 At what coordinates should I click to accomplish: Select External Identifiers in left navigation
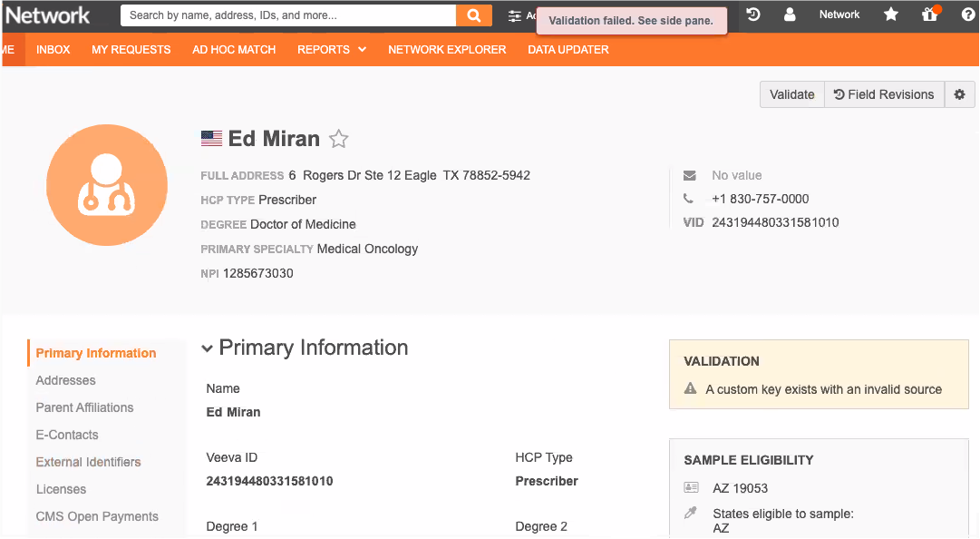point(88,462)
